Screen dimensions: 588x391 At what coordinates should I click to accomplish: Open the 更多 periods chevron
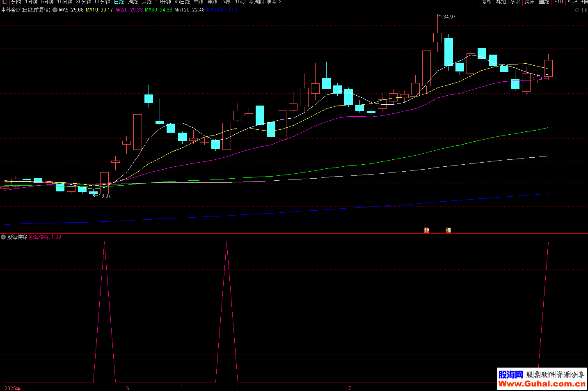click(x=279, y=2)
